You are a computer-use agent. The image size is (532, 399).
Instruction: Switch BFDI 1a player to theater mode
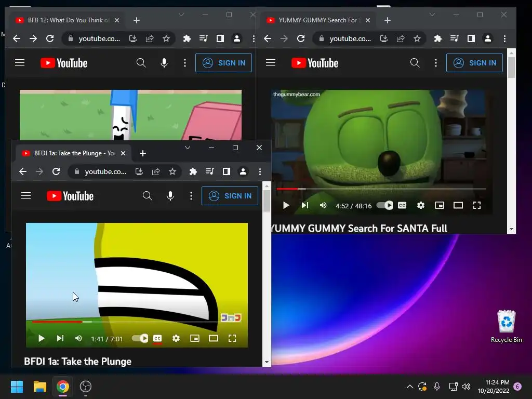point(214,338)
